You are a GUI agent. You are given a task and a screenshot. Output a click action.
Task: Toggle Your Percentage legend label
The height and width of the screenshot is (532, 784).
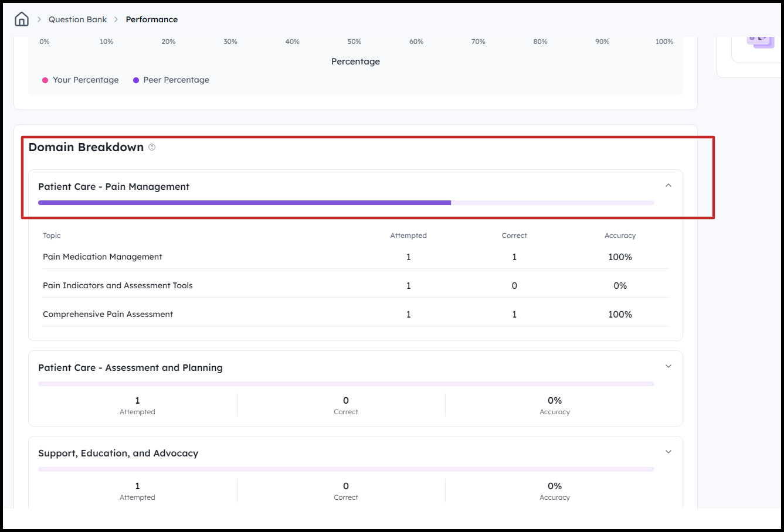86,80
